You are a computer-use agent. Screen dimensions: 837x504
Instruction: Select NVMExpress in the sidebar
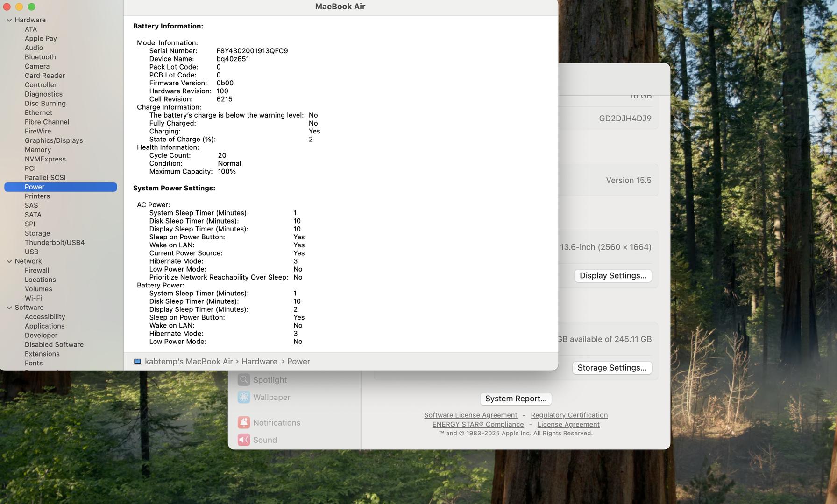tap(45, 159)
